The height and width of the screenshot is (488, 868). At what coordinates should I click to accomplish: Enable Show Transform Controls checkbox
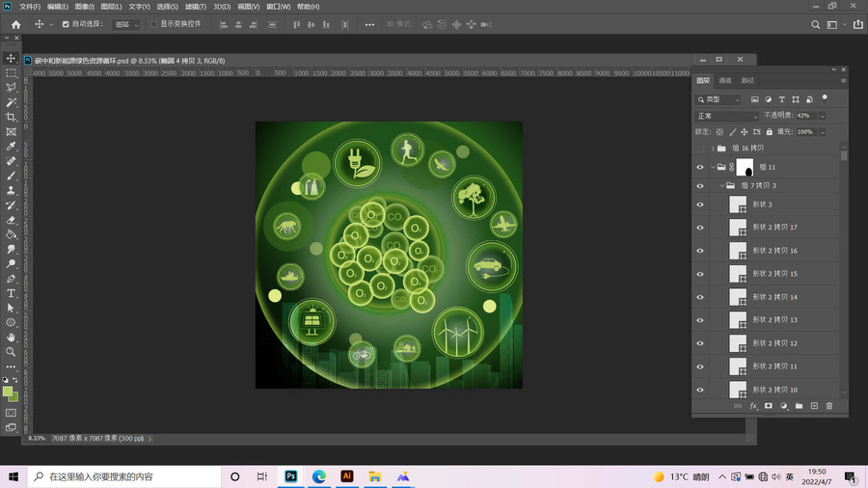point(154,24)
